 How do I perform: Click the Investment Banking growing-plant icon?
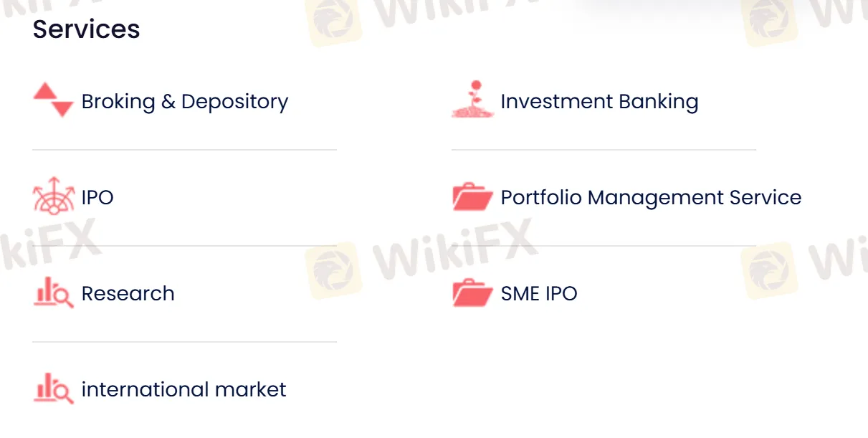pos(472,99)
